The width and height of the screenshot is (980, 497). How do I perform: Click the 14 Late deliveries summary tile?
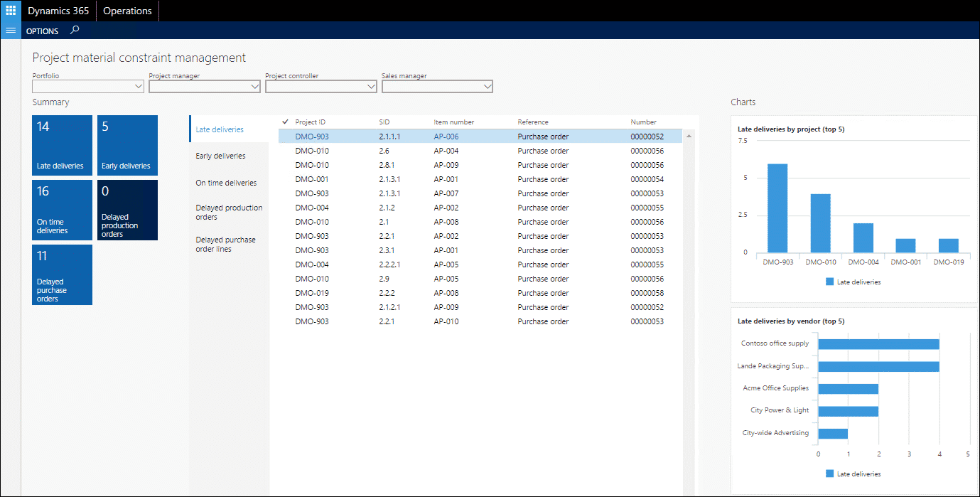[x=62, y=145]
